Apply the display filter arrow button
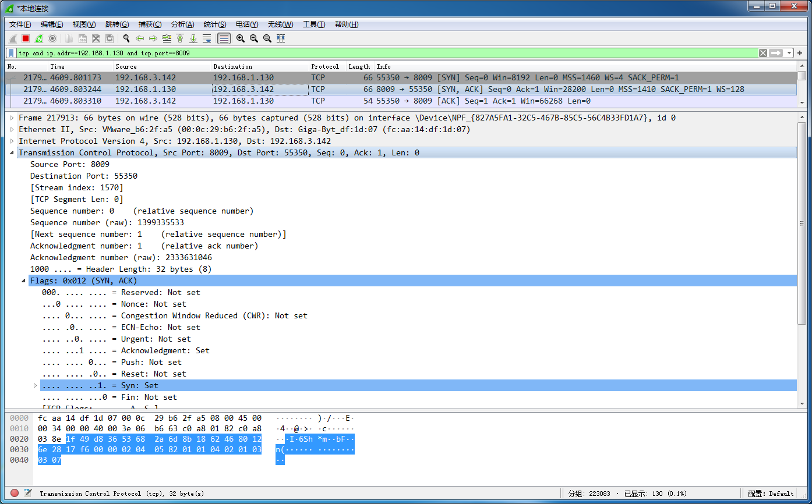This screenshot has width=812, height=504. click(x=776, y=53)
